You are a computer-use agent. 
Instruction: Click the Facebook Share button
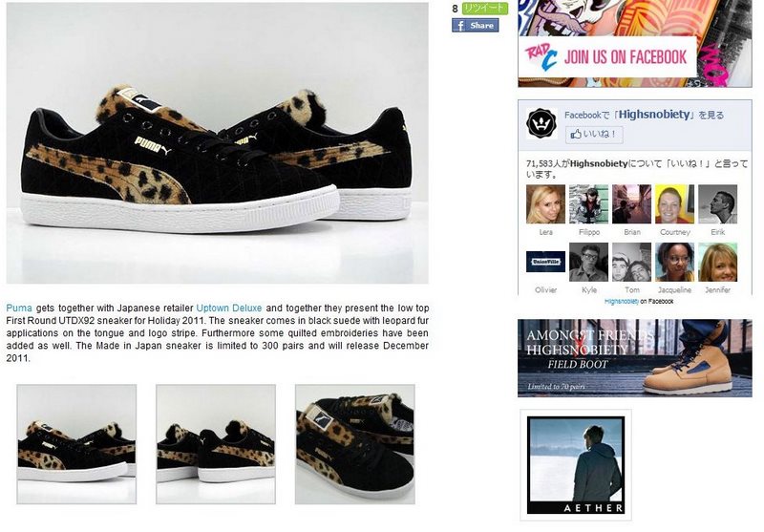coord(475,26)
